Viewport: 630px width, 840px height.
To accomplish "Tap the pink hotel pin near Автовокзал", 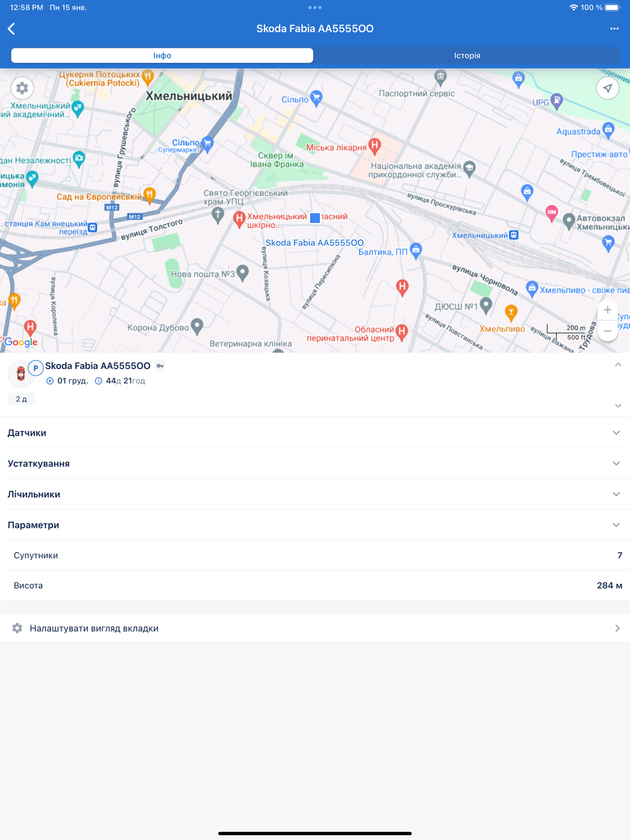I will tap(552, 213).
